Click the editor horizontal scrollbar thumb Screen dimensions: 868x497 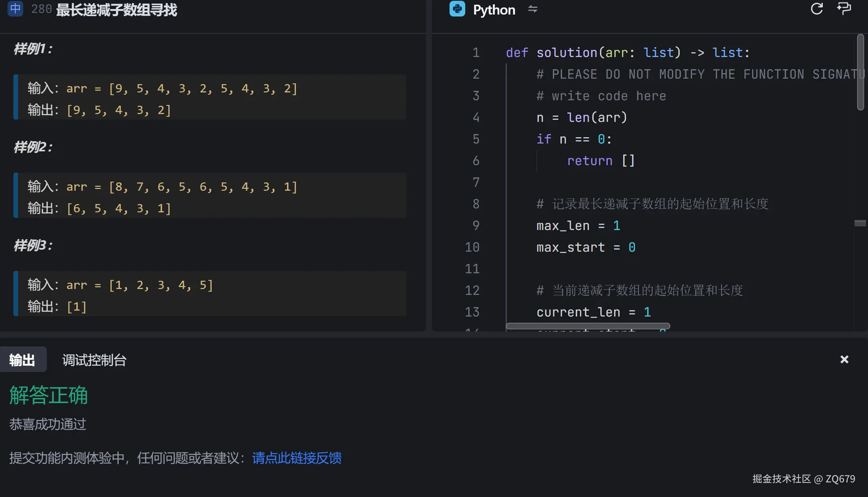(x=587, y=326)
